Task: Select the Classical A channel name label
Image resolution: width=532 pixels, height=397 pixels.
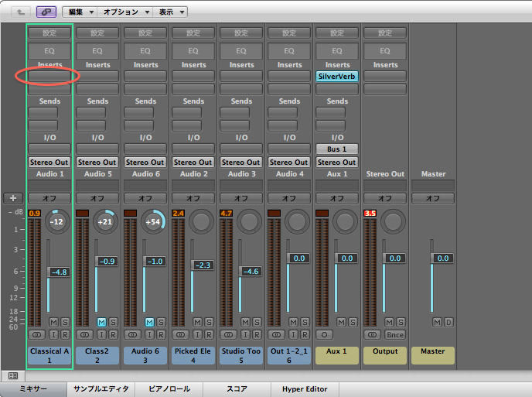Action: [x=49, y=355]
